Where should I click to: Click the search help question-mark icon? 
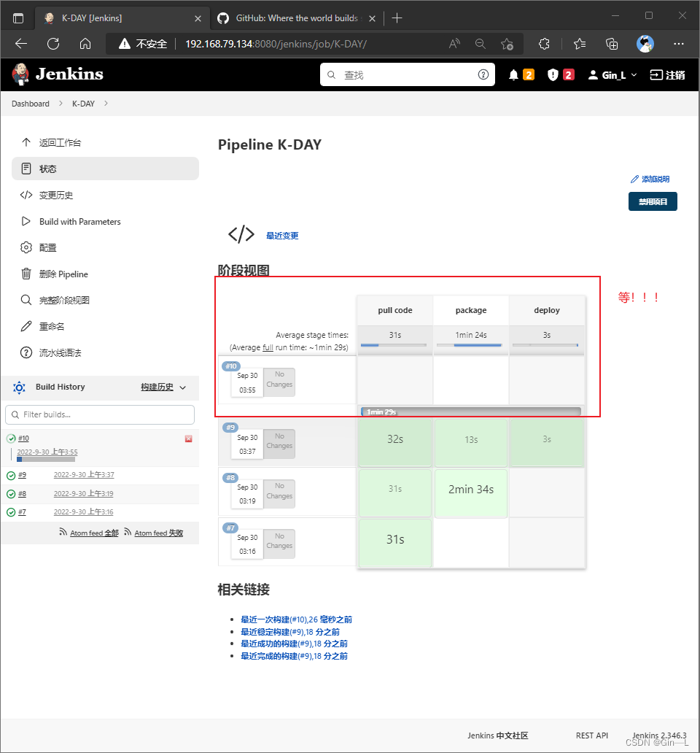[x=483, y=74]
